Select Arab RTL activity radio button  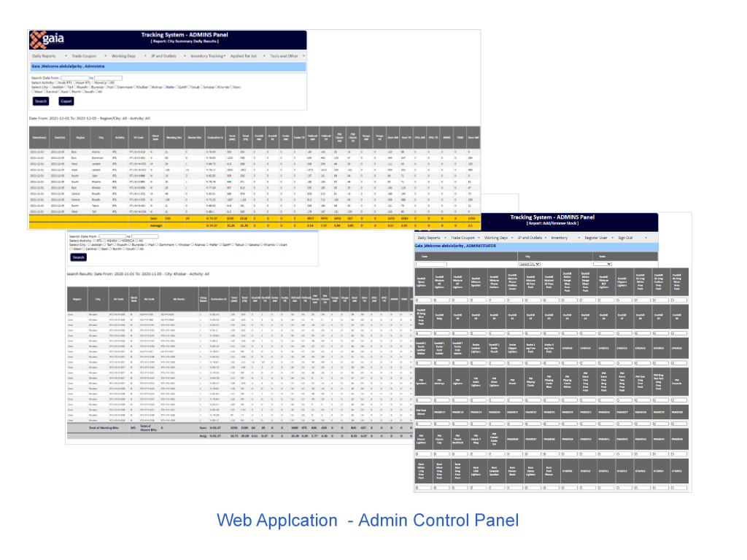coord(57,83)
